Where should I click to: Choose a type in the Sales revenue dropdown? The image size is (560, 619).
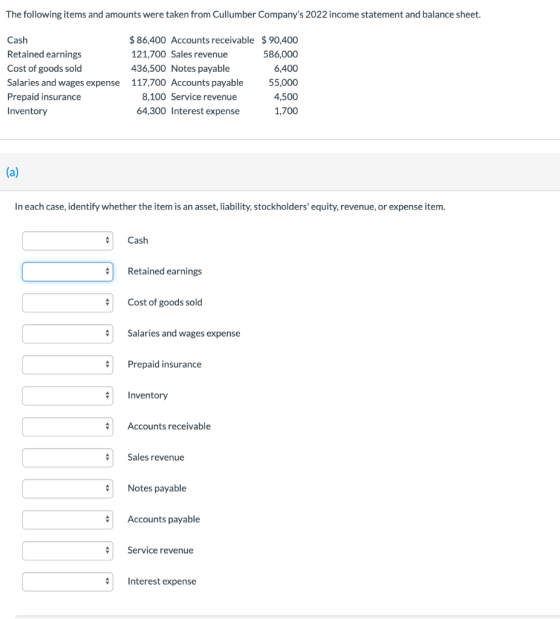point(67,458)
